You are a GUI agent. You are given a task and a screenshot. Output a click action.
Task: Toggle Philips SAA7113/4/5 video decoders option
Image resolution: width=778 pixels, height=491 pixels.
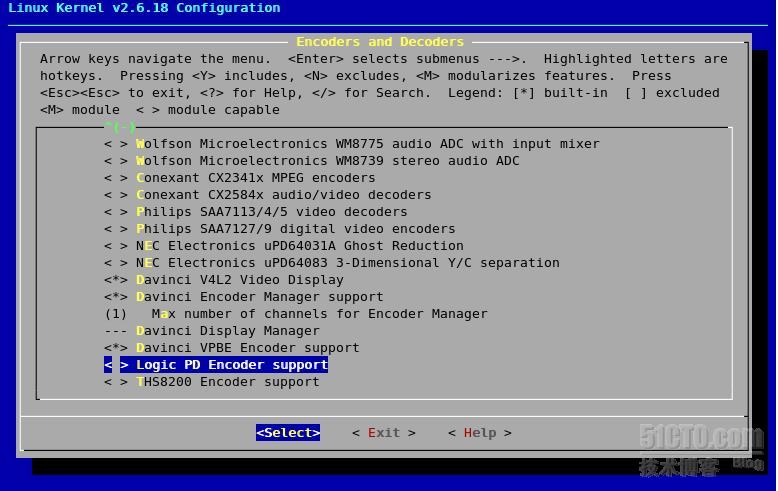point(116,212)
